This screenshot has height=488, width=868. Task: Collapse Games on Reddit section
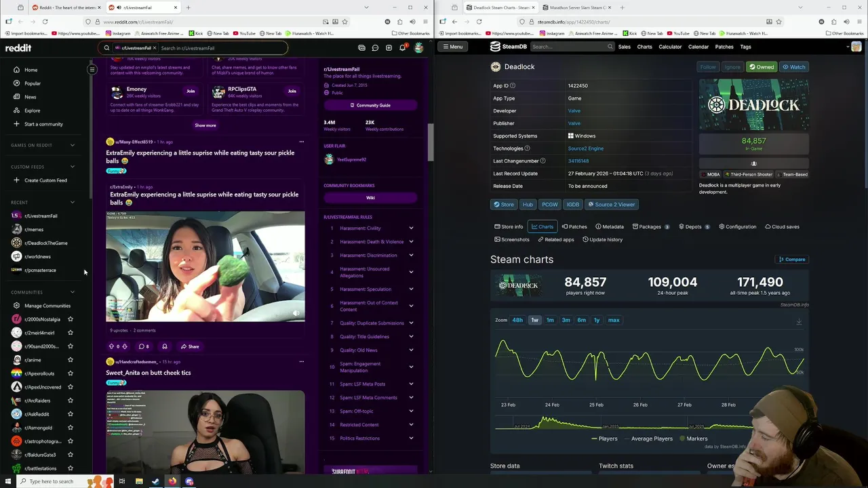coord(73,145)
